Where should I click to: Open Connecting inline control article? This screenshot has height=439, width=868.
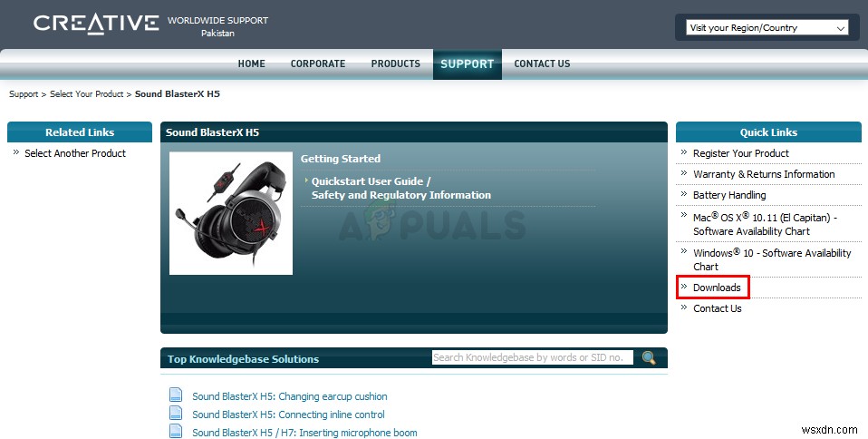pos(288,415)
